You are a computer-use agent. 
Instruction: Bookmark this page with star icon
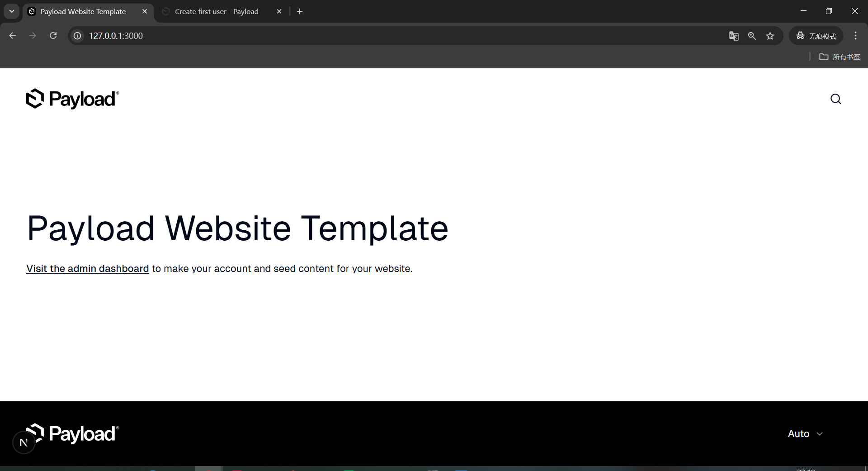770,36
